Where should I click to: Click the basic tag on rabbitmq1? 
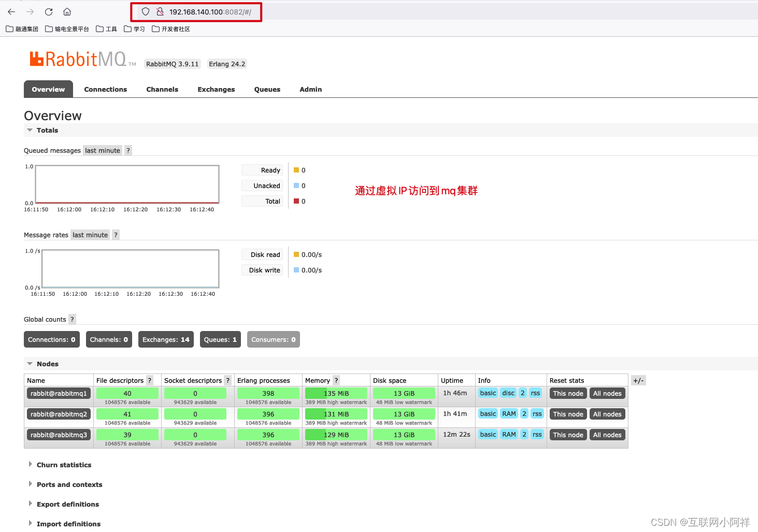pyautogui.click(x=488, y=393)
